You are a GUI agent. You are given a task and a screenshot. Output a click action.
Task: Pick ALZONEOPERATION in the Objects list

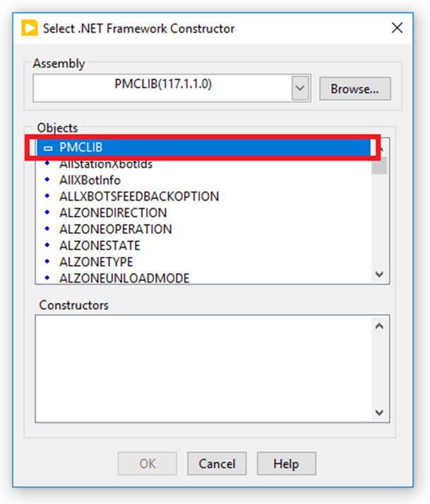(116, 229)
